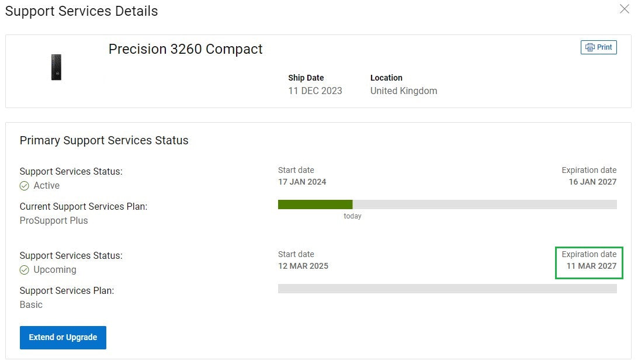Click the Precision 3260 Compact product image

coord(56,67)
